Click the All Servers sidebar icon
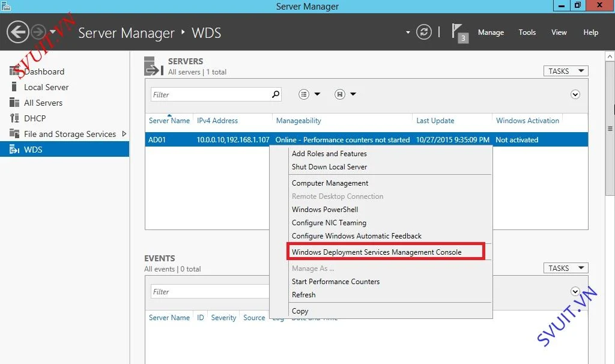The height and width of the screenshot is (364, 615). pyautogui.click(x=14, y=102)
